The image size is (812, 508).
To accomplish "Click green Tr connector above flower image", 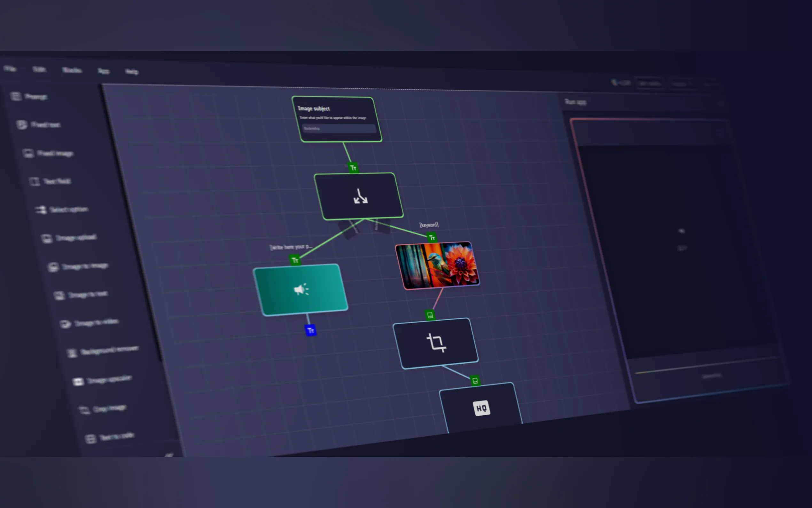I will [432, 238].
